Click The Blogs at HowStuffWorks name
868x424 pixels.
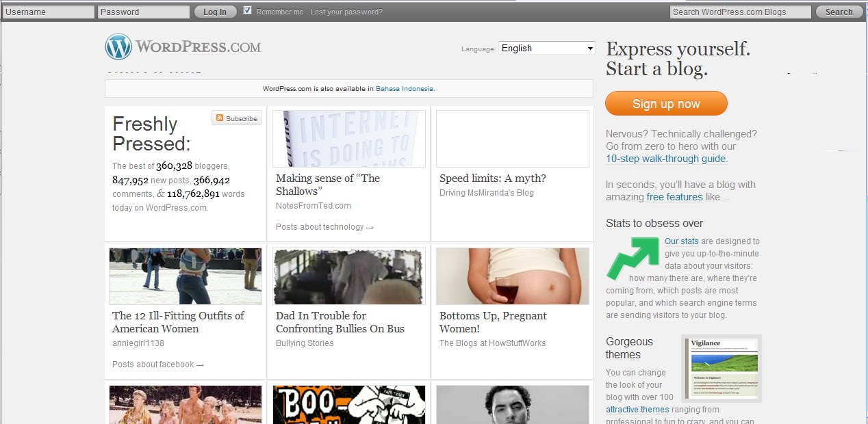click(493, 343)
